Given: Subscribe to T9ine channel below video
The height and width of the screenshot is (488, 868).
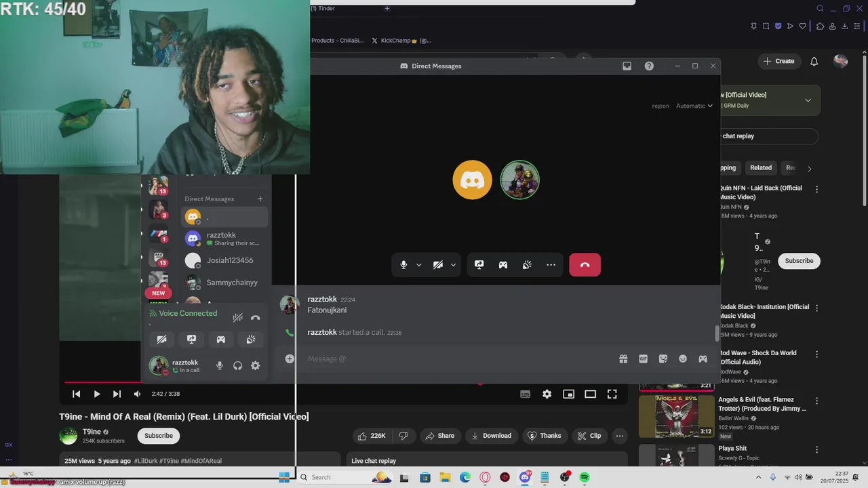Looking at the screenshot, I should tap(159, 436).
